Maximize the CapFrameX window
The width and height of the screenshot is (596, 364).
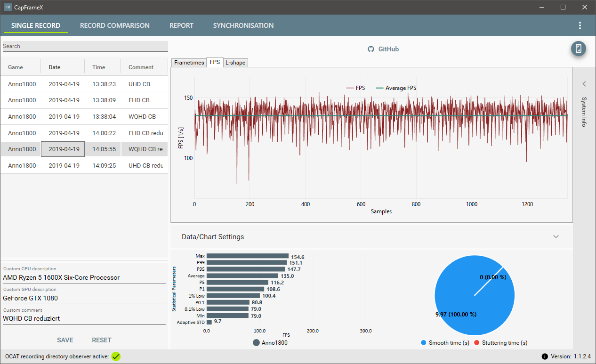pos(563,7)
